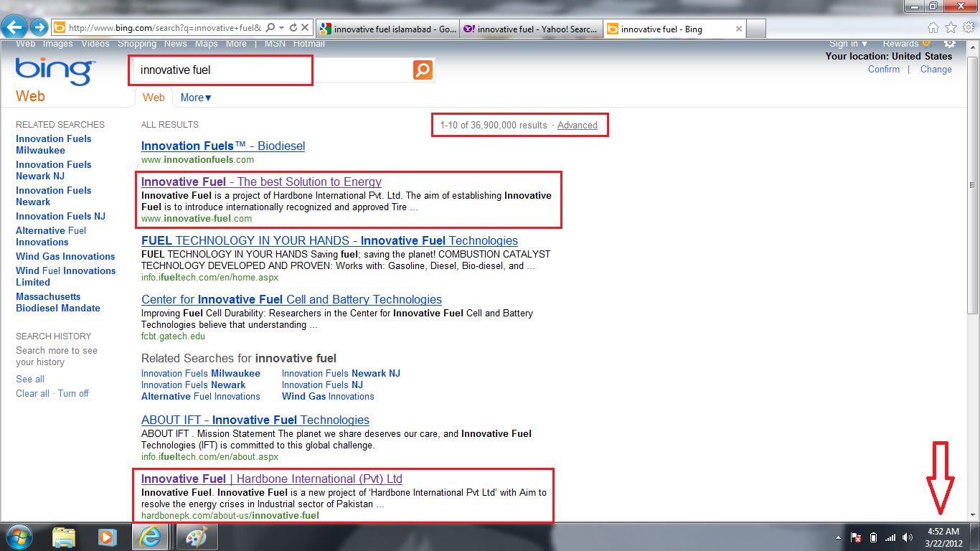
Task: Open the Paint app in the taskbar
Action: pyautogui.click(x=192, y=537)
